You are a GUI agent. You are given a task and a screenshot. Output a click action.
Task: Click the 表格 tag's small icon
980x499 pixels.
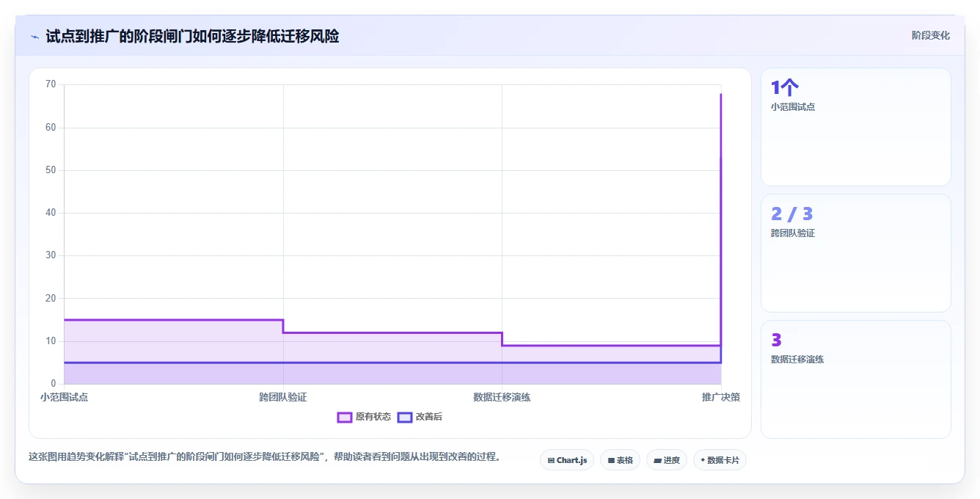(611, 461)
